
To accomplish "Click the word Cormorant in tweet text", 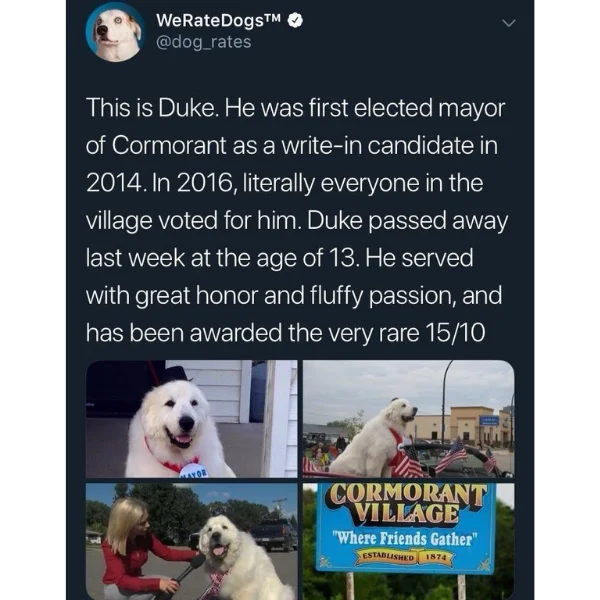I will (x=170, y=146).
